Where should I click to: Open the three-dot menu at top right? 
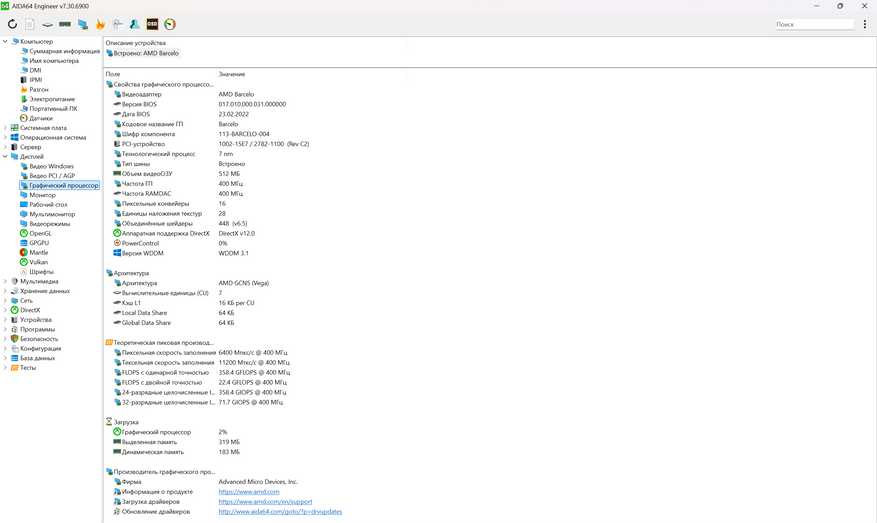pyautogui.click(x=865, y=24)
